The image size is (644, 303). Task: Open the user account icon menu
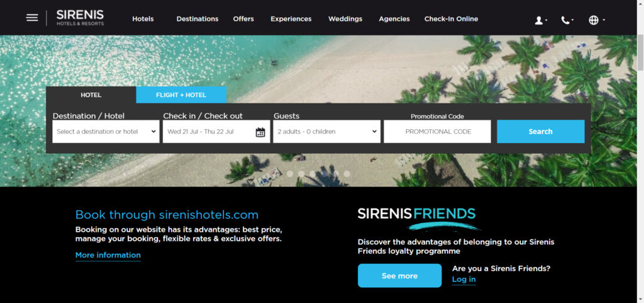click(541, 20)
